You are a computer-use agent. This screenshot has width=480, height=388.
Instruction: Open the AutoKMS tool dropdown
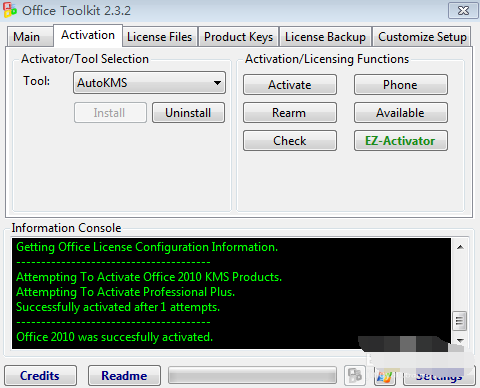[149, 83]
